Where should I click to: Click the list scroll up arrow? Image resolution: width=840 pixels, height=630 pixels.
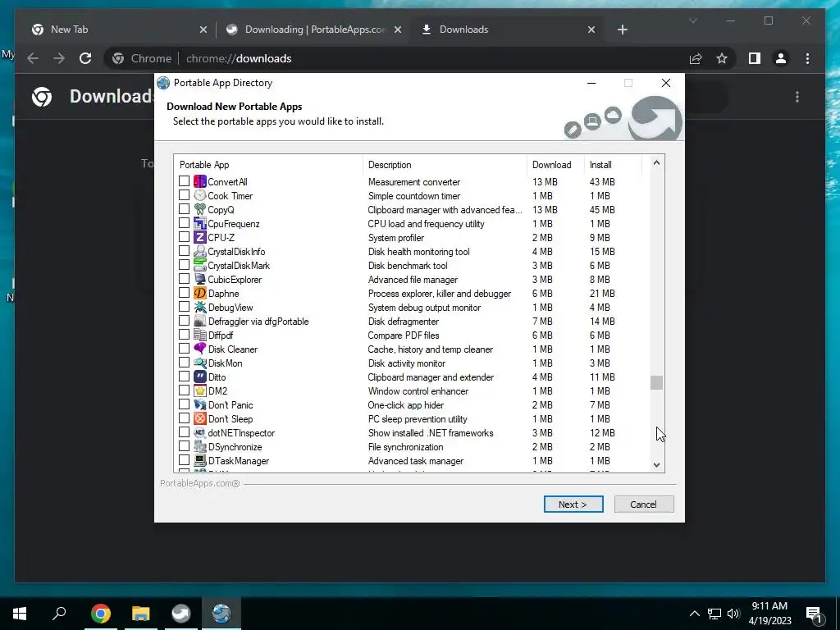coord(656,163)
